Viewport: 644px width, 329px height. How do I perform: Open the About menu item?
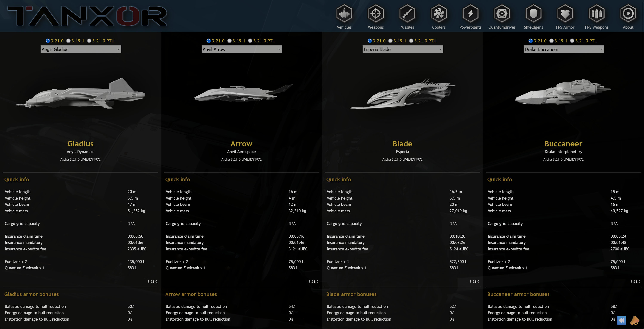(628, 17)
